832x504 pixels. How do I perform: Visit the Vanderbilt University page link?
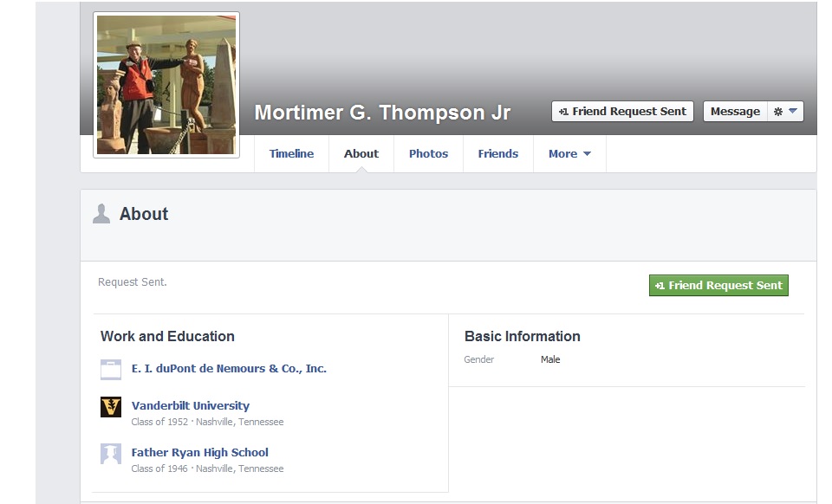(x=191, y=406)
